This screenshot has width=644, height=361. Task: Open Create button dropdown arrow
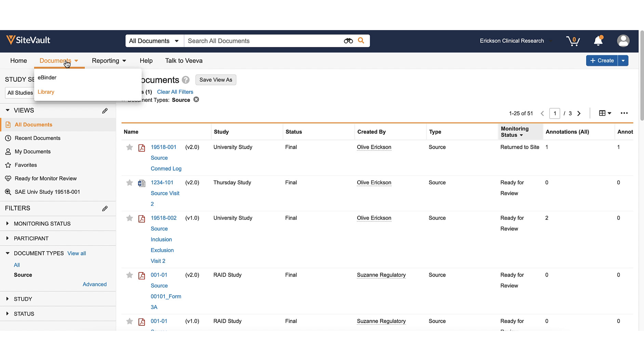coord(623,61)
